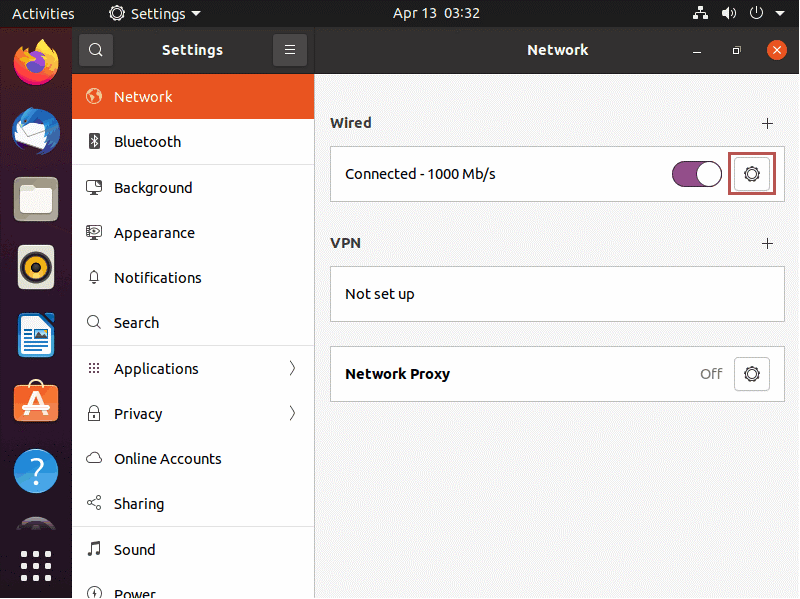Open wired connection gear settings
This screenshot has width=800, height=599.
click(752, 174)
